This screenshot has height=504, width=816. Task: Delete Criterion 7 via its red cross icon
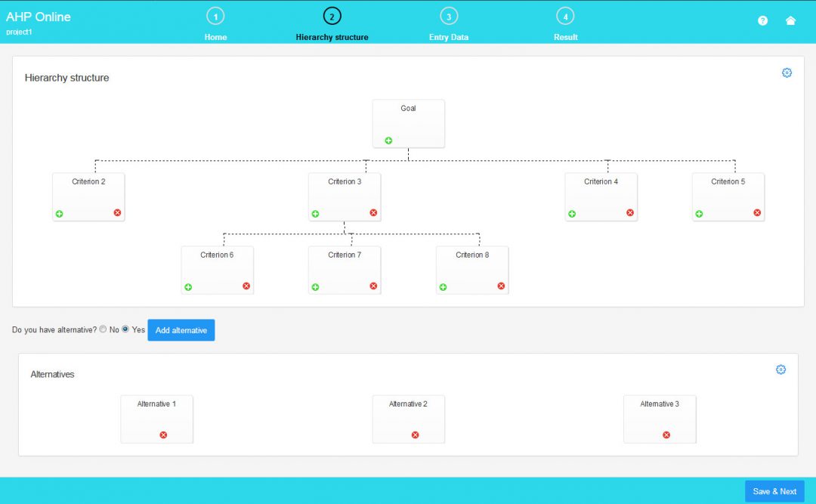[372, 286]
